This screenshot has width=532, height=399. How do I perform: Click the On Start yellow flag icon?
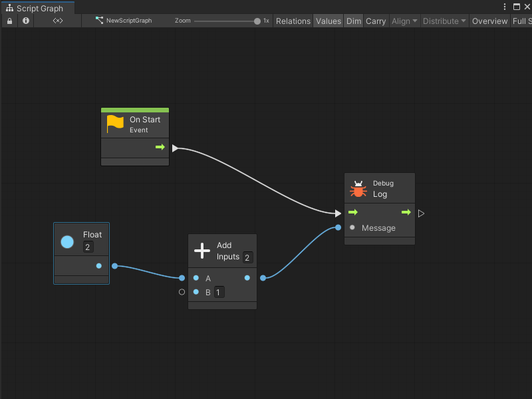coord(116,124)
